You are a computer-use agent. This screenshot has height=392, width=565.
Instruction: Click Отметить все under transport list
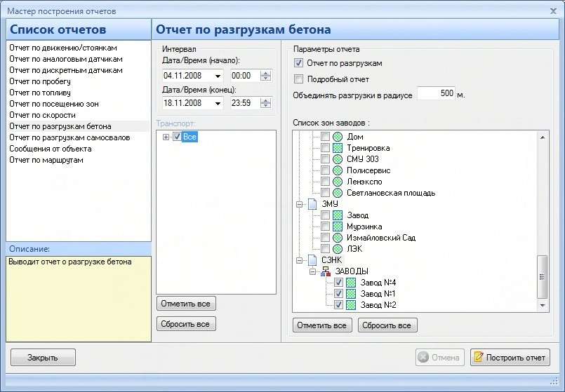click(x=186, y=304)
